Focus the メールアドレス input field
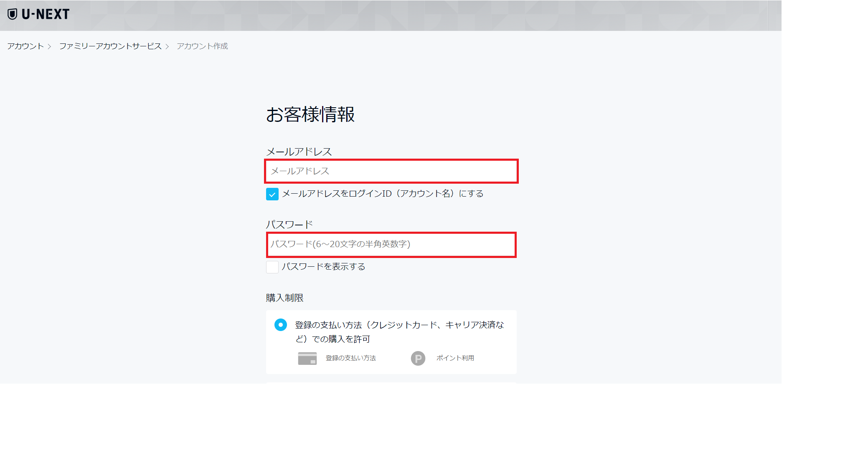Viewport: 868px width, 450px height. click(x=391, y=171)
